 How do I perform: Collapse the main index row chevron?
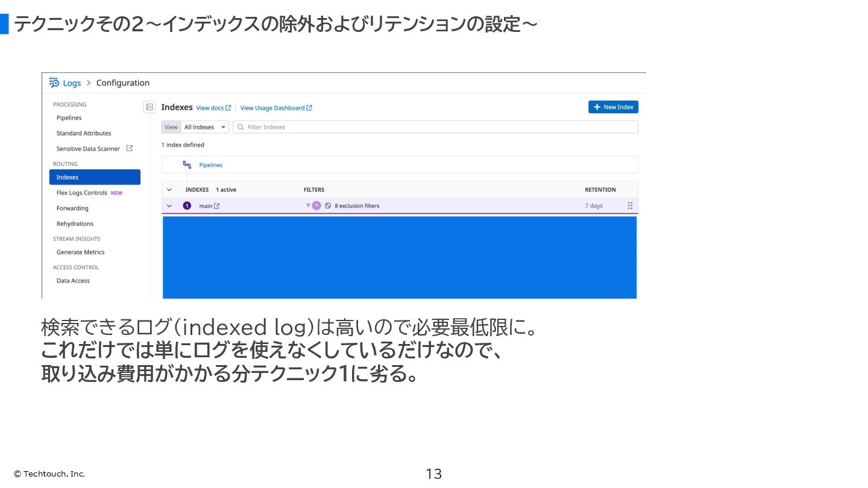169,206
